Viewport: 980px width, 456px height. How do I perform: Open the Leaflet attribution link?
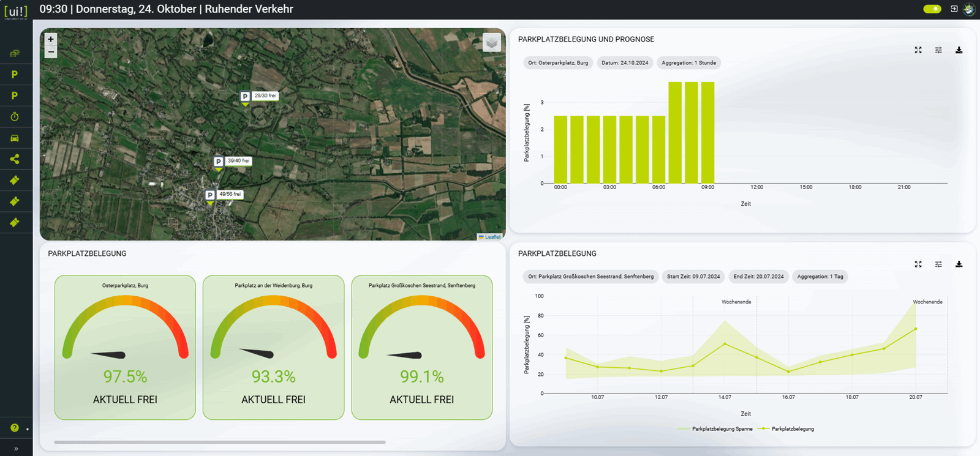[x=492, y=237]
